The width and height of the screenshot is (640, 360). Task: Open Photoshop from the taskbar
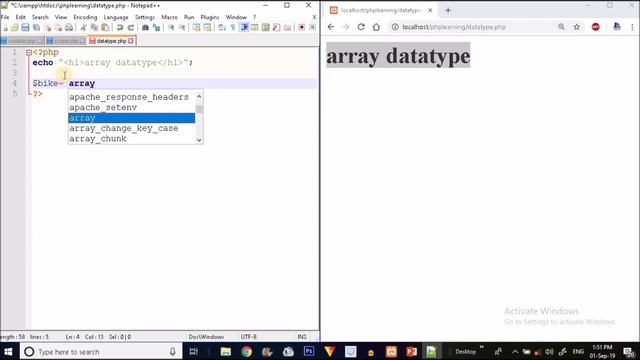point(309,351)
